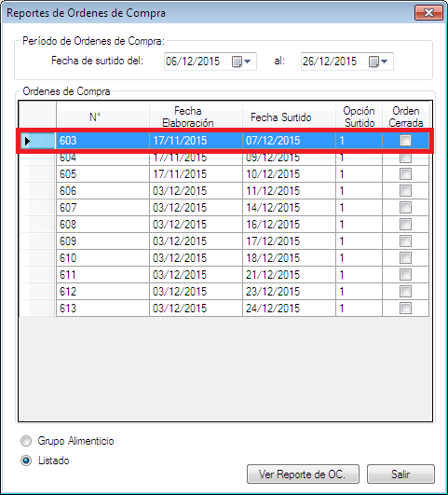Close the Reportes de Ordenes de Compra window

pos(428,13)
